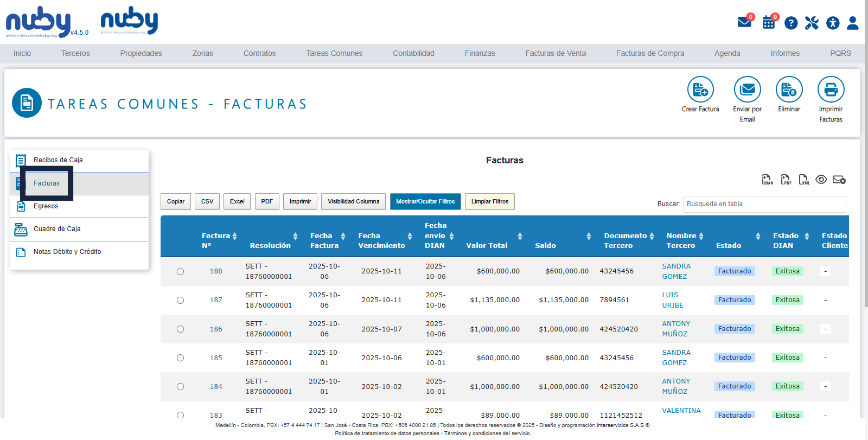Sort by Factura N° column arrows
The width and height of the screenshot is (868, 440).
[234, 236]
